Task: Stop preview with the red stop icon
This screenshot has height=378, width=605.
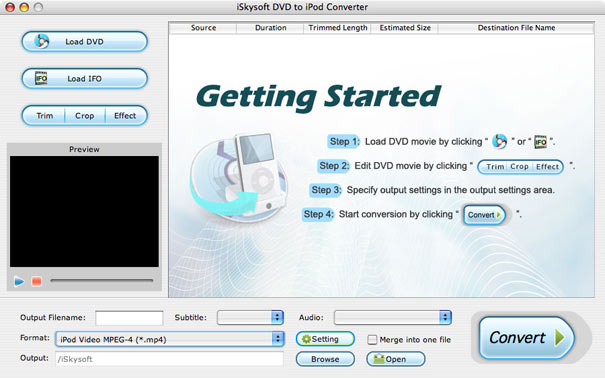Action: pos(37,282)
